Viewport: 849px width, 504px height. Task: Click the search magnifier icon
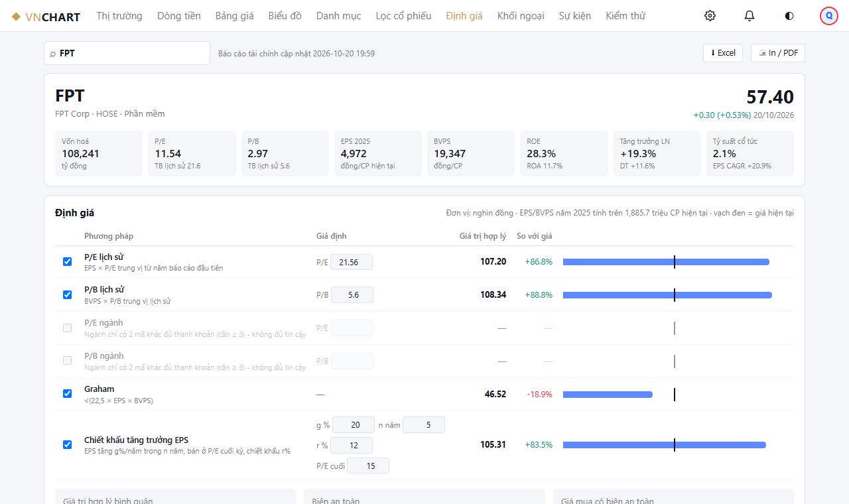[52, 54]
